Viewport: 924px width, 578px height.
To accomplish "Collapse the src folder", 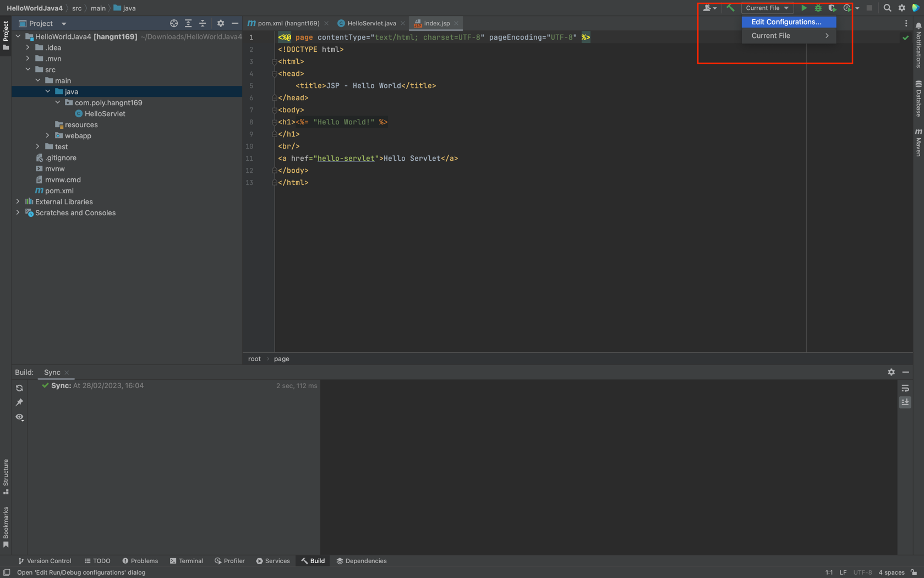I will [x=28, y=70].
